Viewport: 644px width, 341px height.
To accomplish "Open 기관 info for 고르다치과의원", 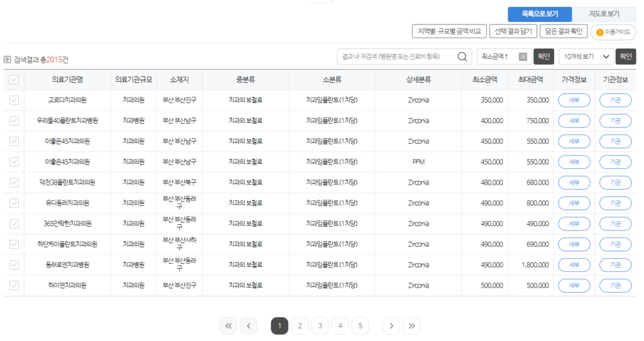I will point(615,100).
